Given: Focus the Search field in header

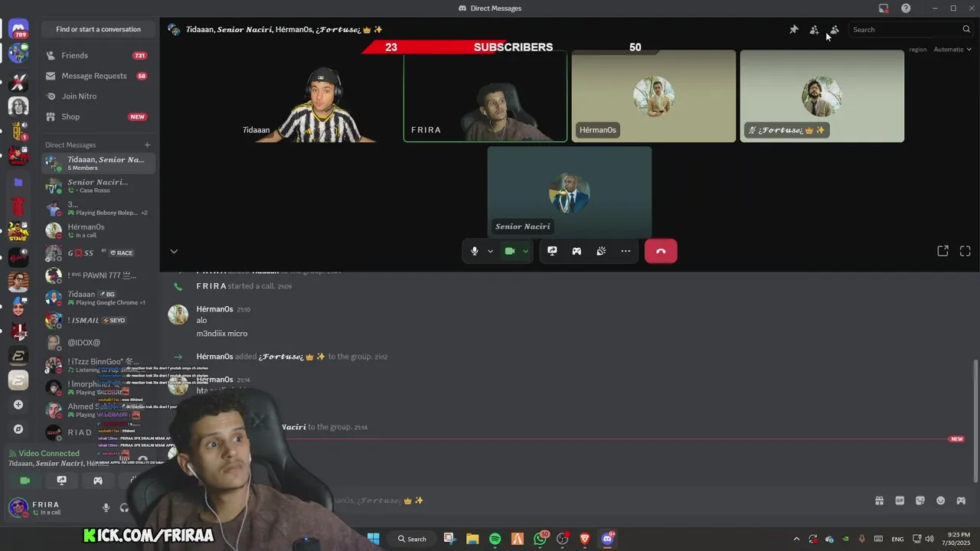Looking at the screenshot, I should point(911,30).
